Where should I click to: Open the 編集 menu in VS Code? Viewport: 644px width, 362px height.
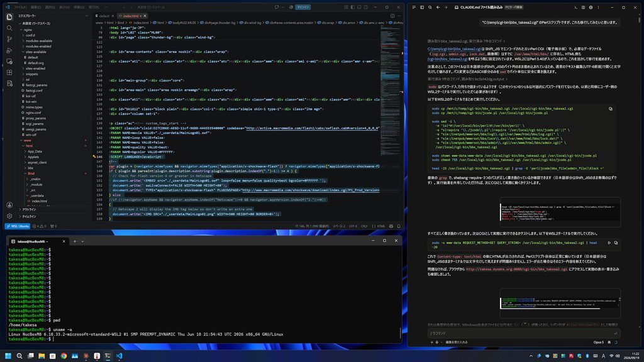click(36, 7)
